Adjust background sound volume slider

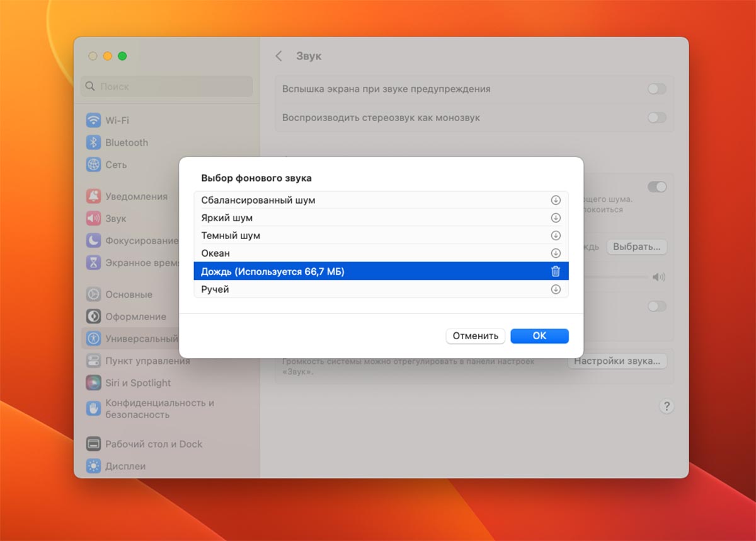click(616, 277)
